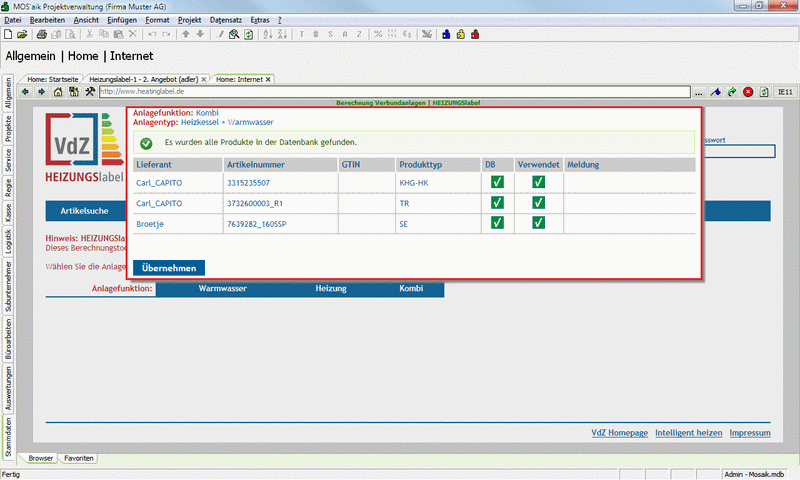Select the Favoriten bottom tab
800x480 pixels.
tap(79, 458)
